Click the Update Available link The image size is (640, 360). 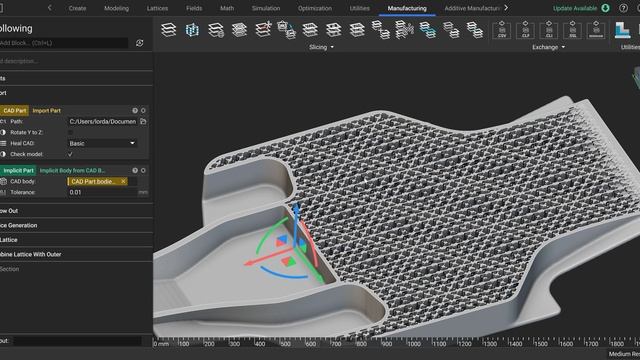point(575,8)
